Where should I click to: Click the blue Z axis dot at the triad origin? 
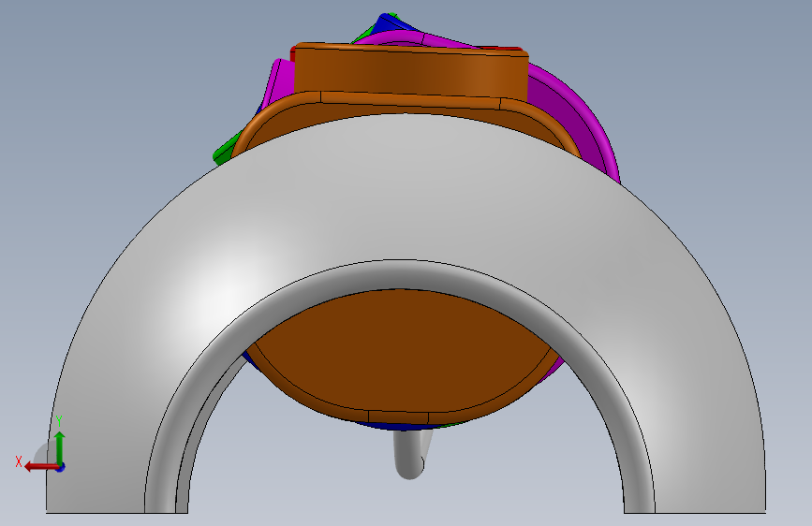coord(61,468)
